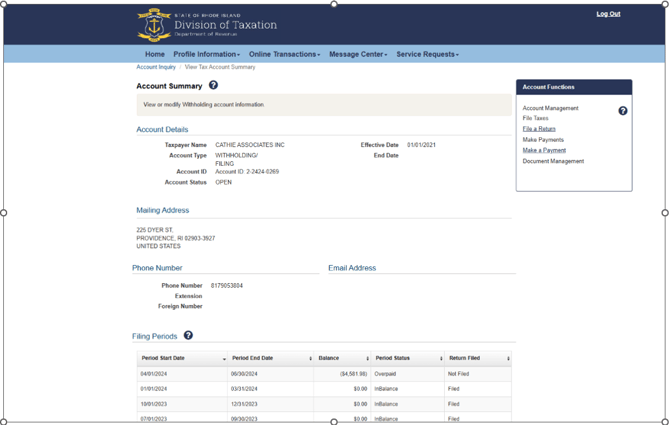This screenshot has width=670, height=425.
Task: Sort by Period Start Date arrow
Action: 224,359
